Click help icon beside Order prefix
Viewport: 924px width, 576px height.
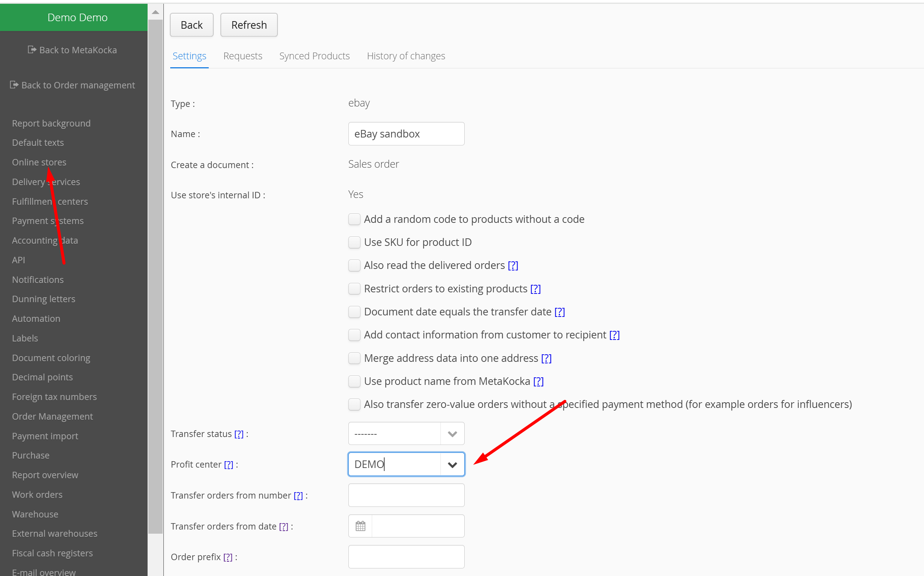228,557
